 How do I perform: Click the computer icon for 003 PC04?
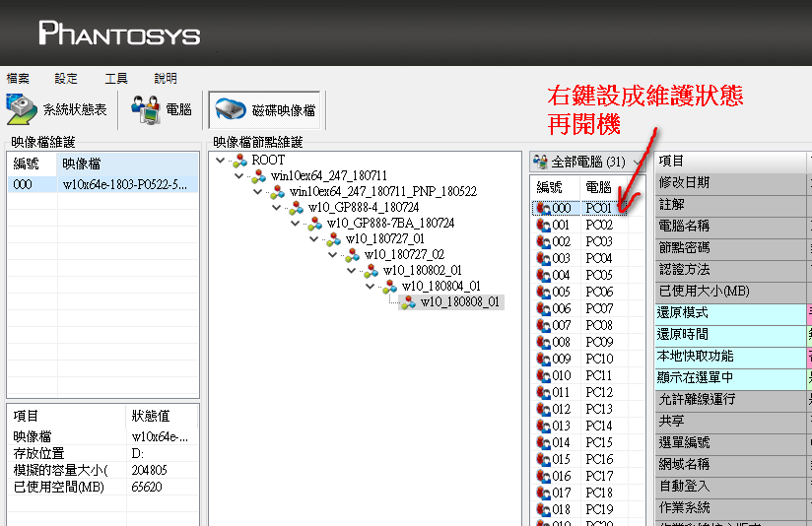tap(543, 258)
